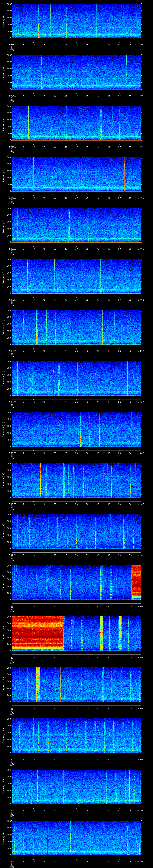Viewport: 153px width, 868px height.
Task: Open the spectrogram panel starting at 3:31:00
Action: coord(76,21)
